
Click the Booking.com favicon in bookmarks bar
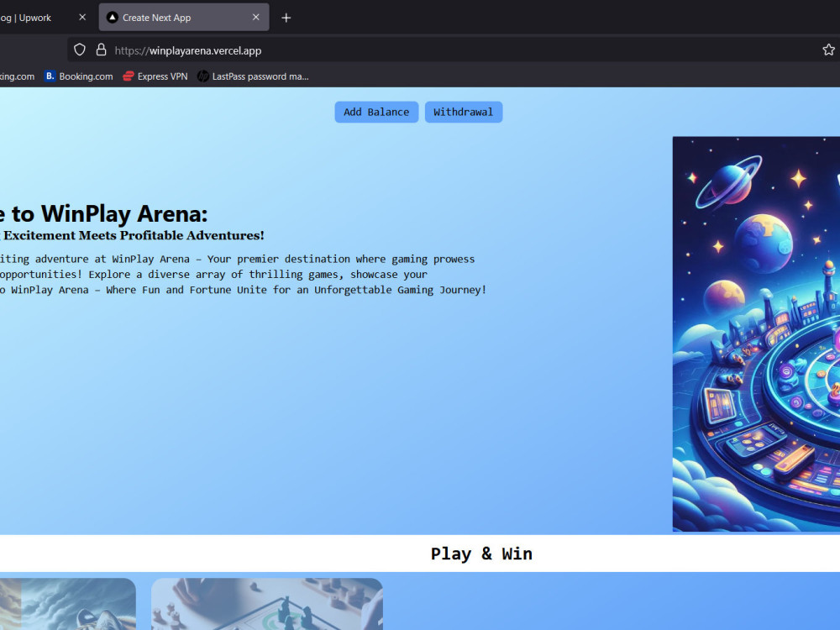(50, 76)
